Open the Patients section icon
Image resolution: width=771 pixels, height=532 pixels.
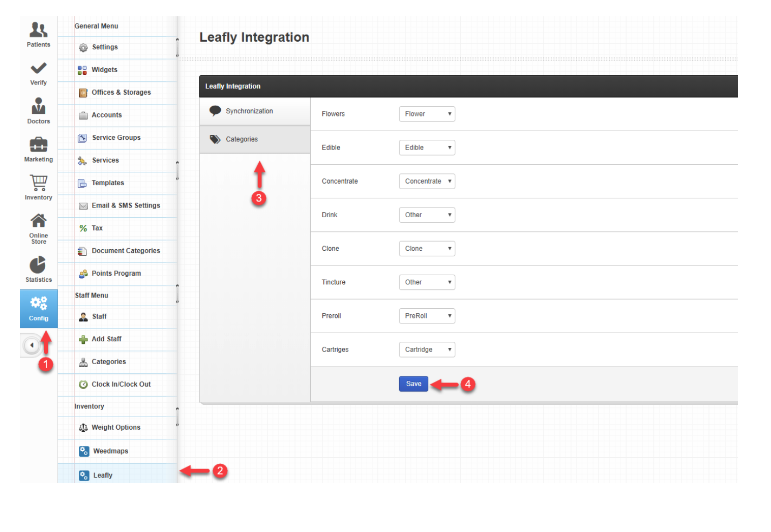point(39,30)
